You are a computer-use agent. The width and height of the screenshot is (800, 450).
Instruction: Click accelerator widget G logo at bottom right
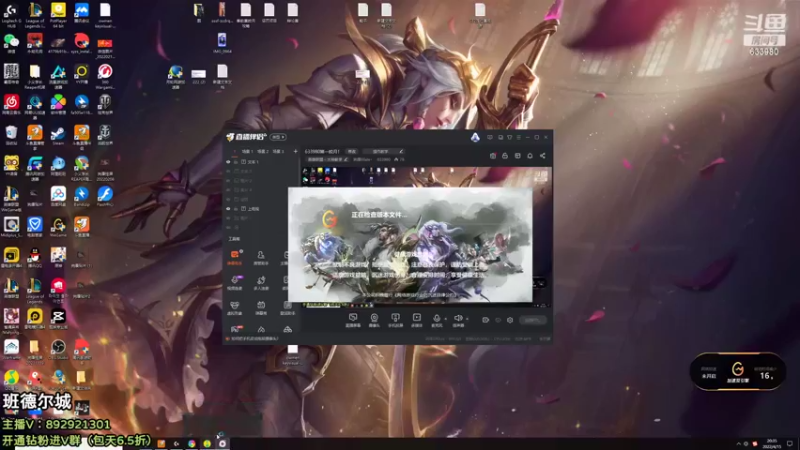(737, 368)
